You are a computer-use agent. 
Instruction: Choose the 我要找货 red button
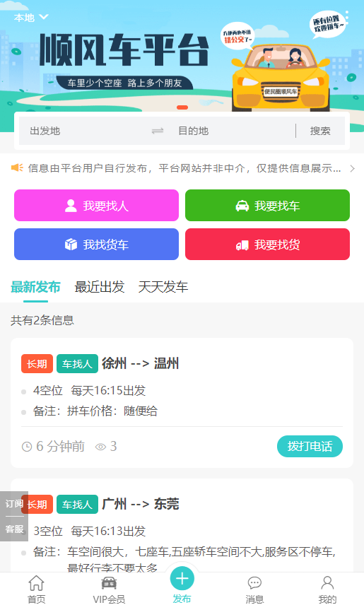[x=267, y=245]
